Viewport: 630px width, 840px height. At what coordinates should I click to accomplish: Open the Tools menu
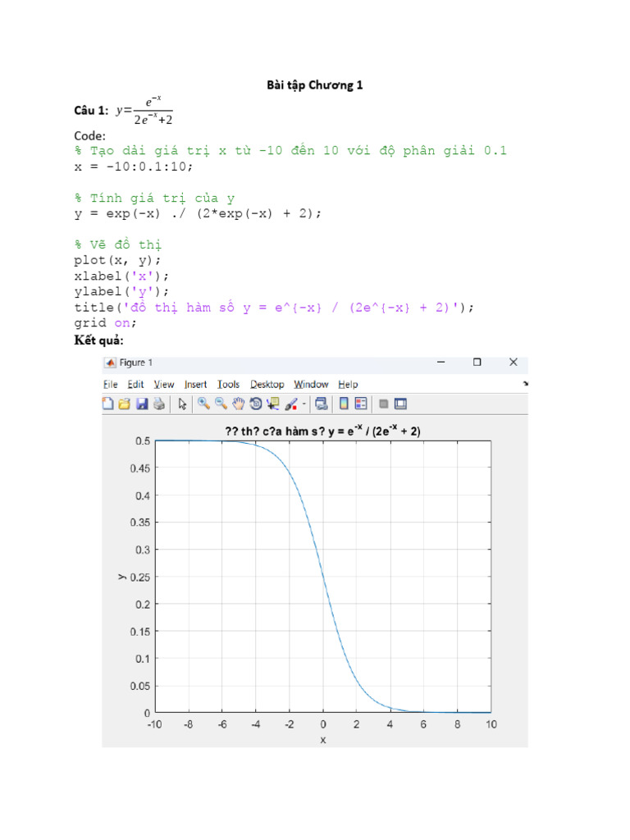(229, 384)
